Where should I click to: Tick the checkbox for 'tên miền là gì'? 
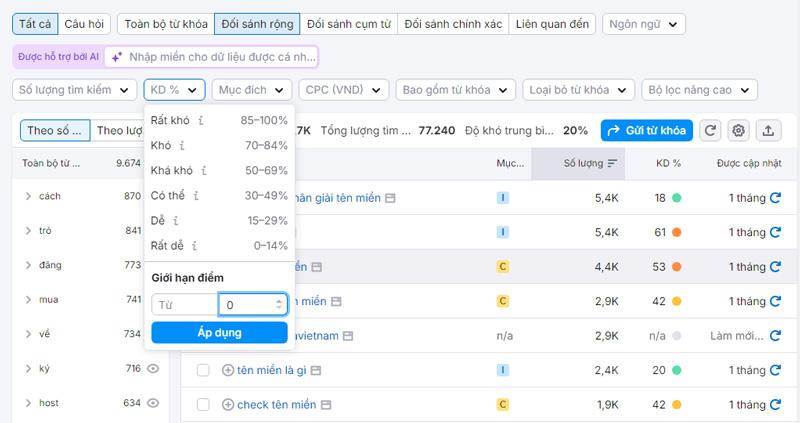203,370
